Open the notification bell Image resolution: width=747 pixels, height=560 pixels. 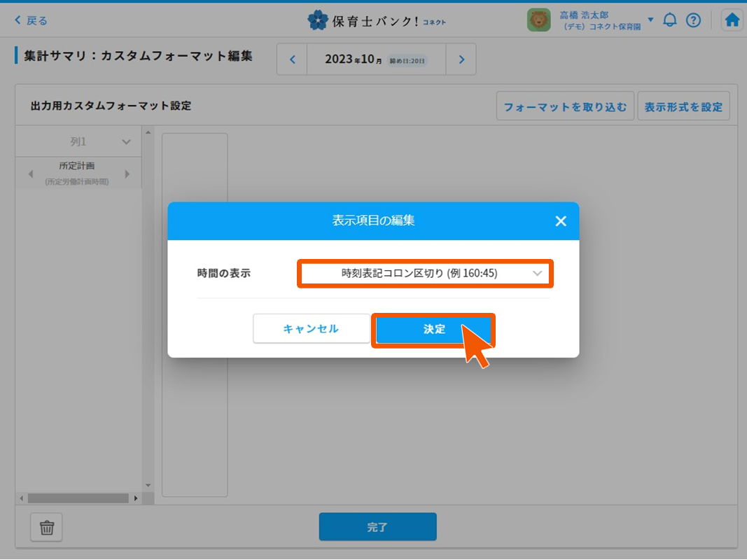pos(670,20)
